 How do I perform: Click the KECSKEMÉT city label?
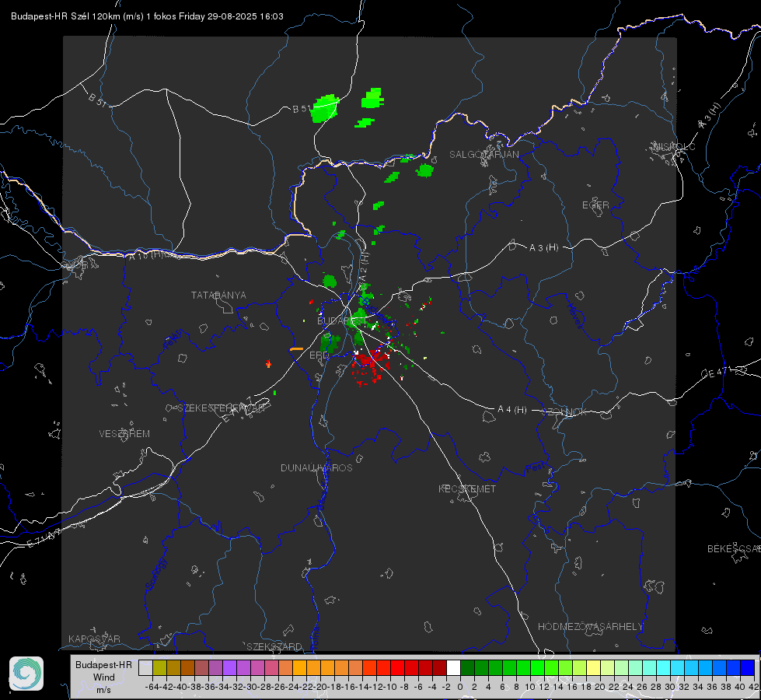coord(467,489)
